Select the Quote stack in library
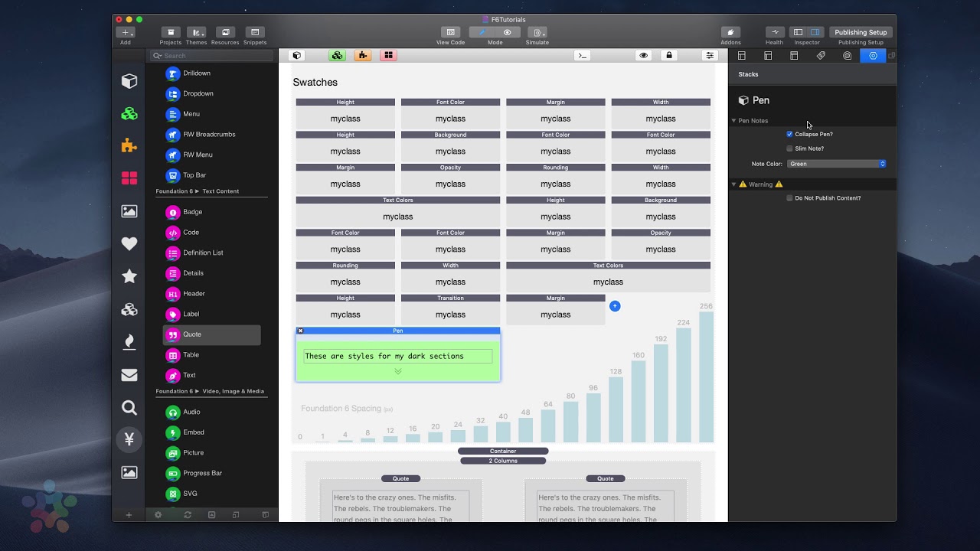The width and height of the screenshot is (980, 551). point(212,334)
